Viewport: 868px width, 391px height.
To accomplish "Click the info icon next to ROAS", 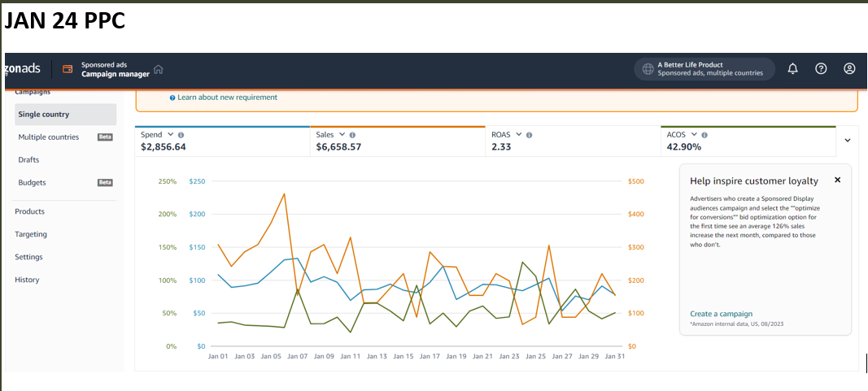I will [x=529, y=135].
